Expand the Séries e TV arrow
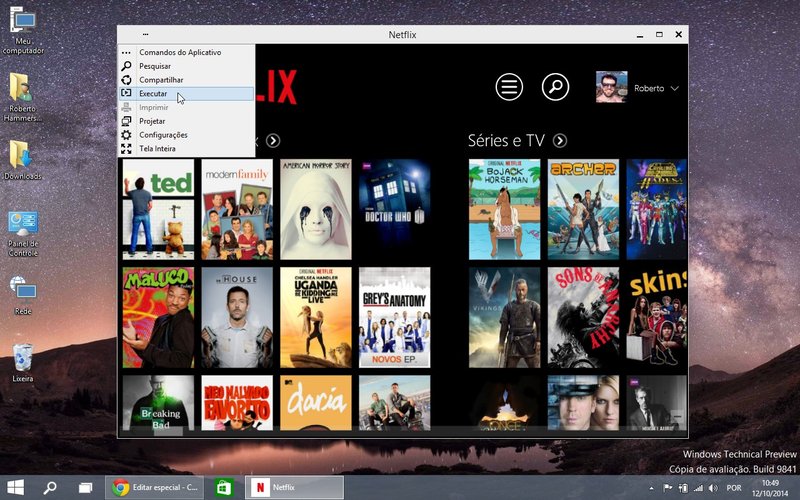Image resolution: width=800 pixels, height=500 pixels. tap(560, 140)
